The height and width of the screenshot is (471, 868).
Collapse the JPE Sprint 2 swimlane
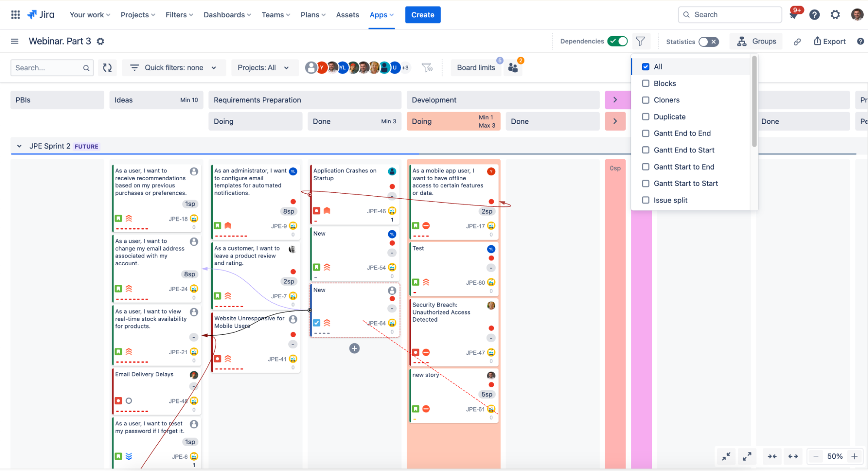(19, 146)
